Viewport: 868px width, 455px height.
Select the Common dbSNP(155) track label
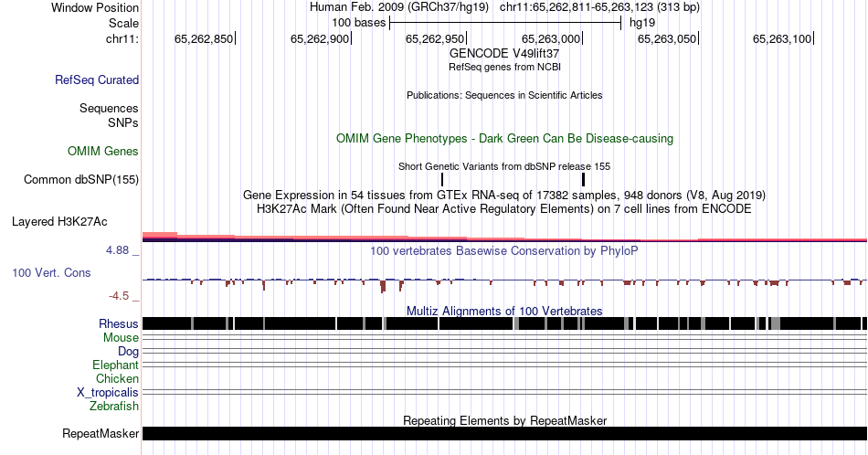coord(80,179)
